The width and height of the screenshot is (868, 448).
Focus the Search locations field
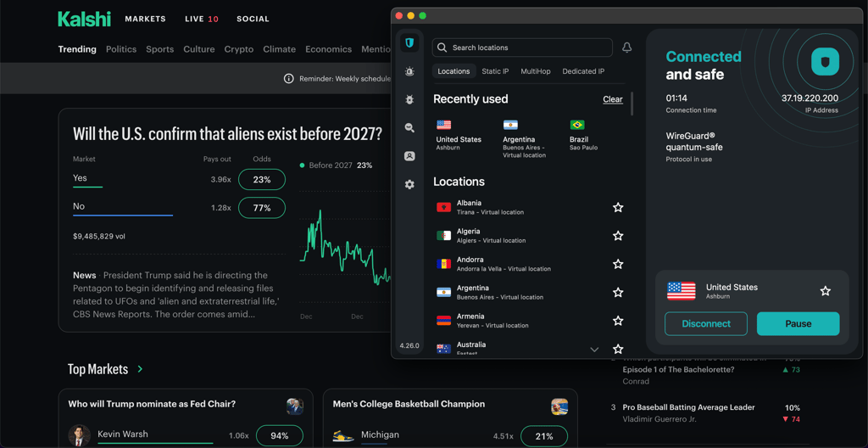pyautogui.click(x=522, y=48)
